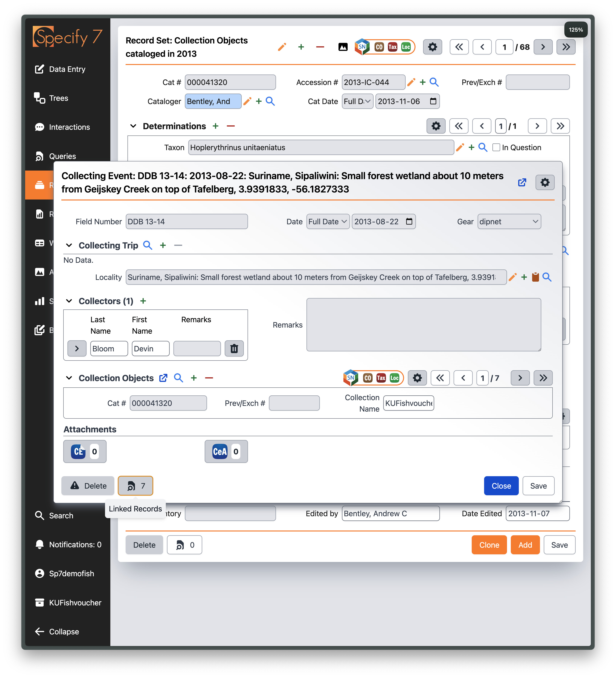This screenshot has width=616, height=678.
Task: Open record set attachments image icon
Action: [343, 47]
